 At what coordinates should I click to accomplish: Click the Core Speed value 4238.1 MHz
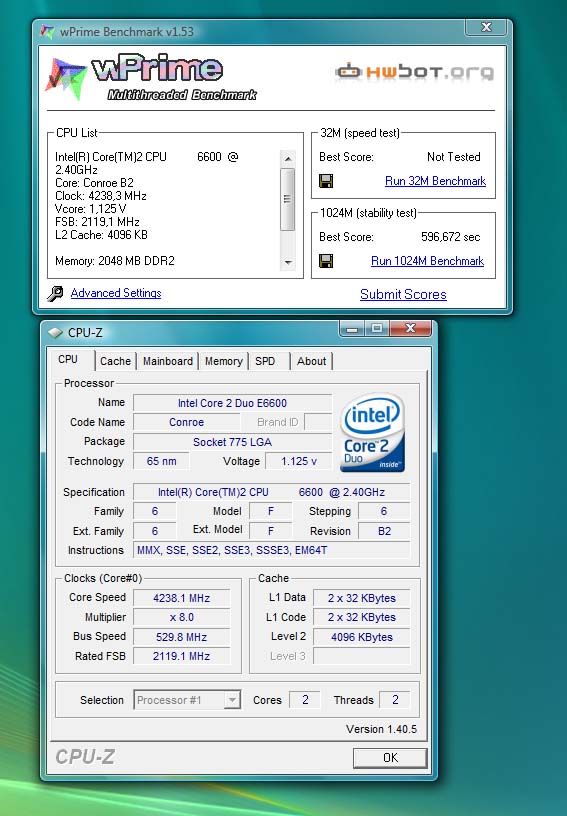coord(182,598)
